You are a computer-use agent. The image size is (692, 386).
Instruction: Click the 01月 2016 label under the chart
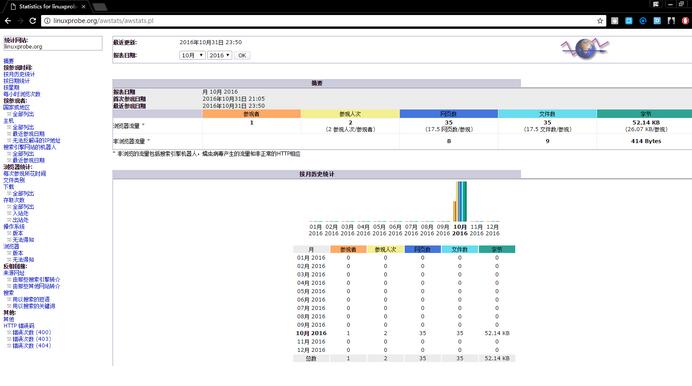(x=316, y=230)
